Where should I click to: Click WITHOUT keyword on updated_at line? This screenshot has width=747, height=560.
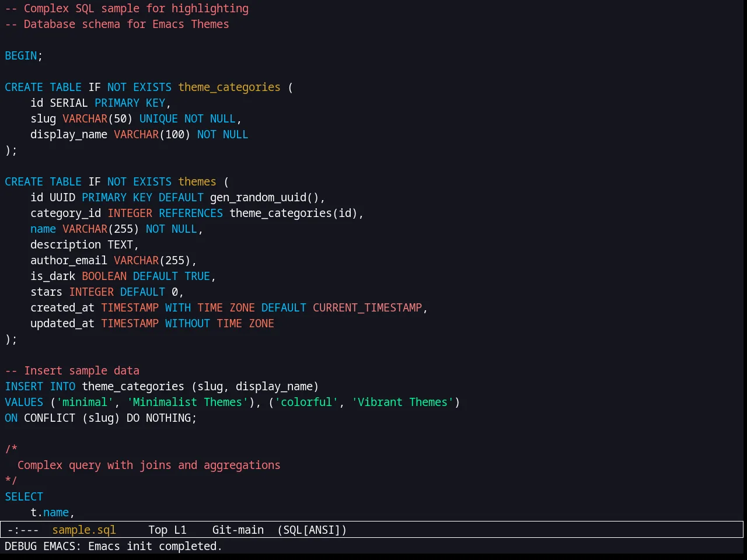[x=187, y=323]
